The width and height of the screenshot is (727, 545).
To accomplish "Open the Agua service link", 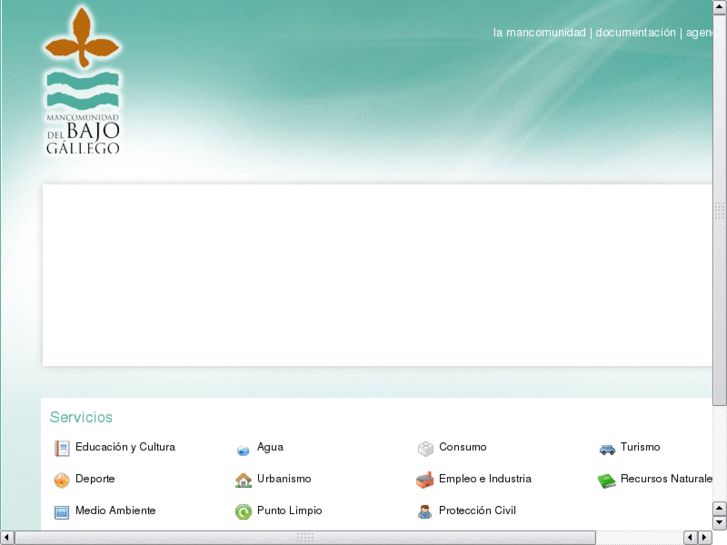I will pyautogui.click(x=270, y=448).
